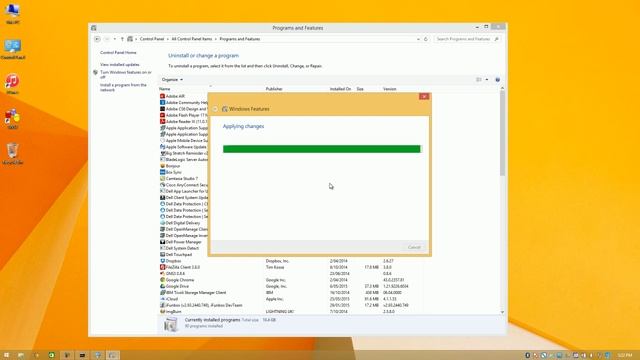Image resolution: width=640 pixels, height=360 pixels.
Task: Open the recent locations dropdown near back arrows
Action: 115,39
